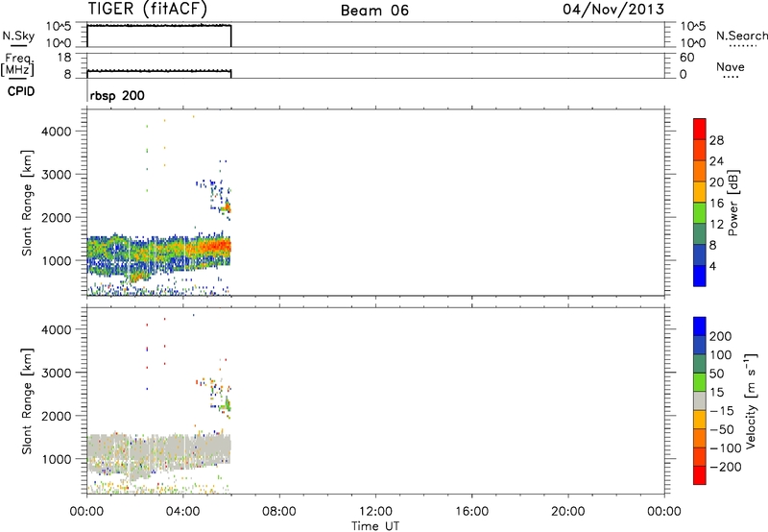Select the 24–28 dB power colorbar segment
The width and height of the screenshot is (768, 532).
coord(700,150)
